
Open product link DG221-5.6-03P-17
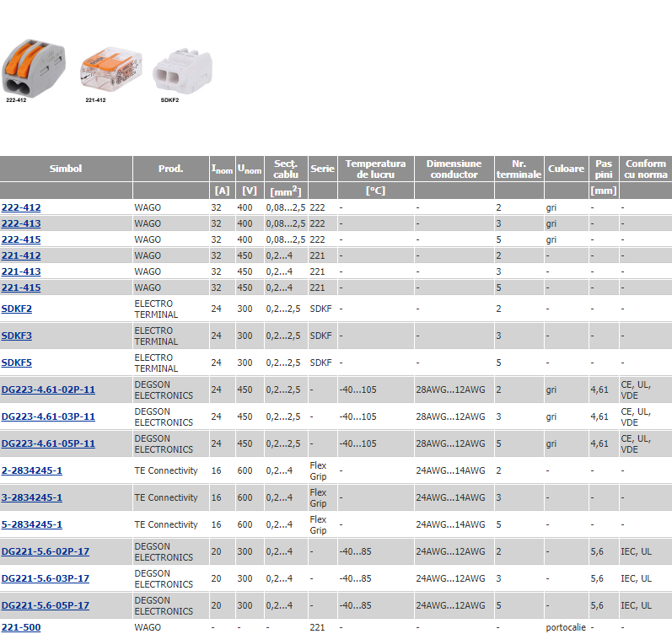(46, 578)
